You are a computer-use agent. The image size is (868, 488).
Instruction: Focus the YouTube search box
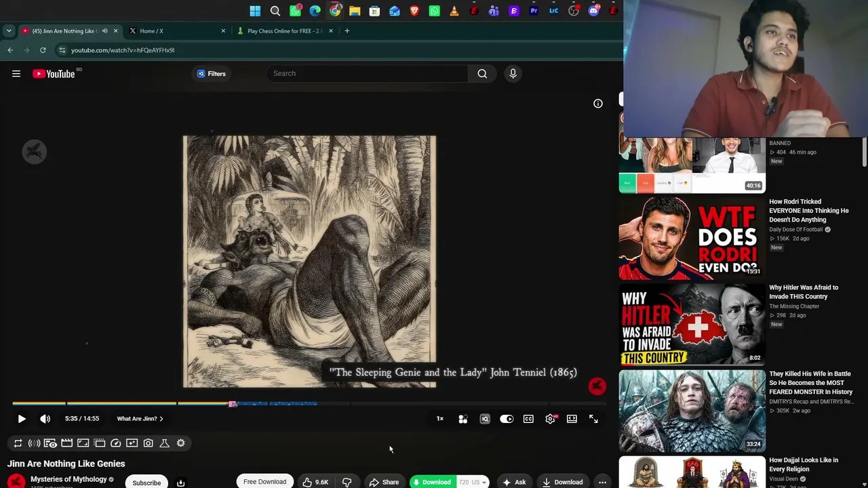click(x=367, y=73)
